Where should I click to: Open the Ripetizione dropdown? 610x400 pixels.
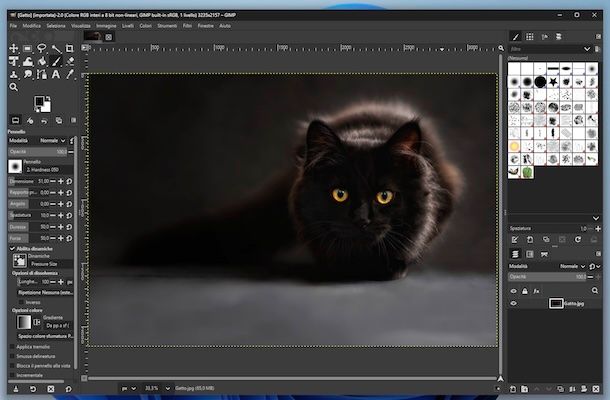pyautogui.click(x=45, y=292)
